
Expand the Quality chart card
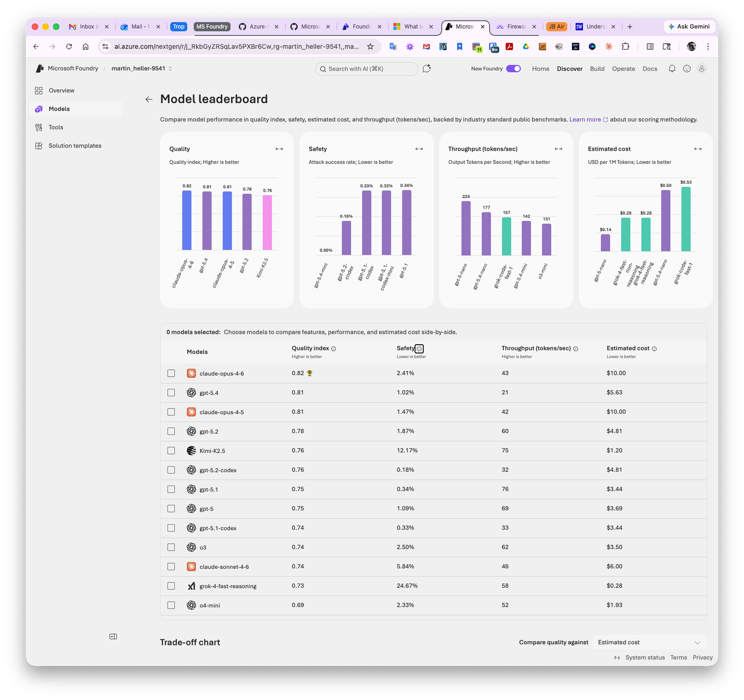coord(279,149)
